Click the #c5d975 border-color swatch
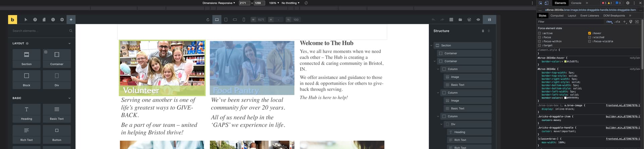The height and width of the screenshot is (149, 644). click(x=566, y=62)
